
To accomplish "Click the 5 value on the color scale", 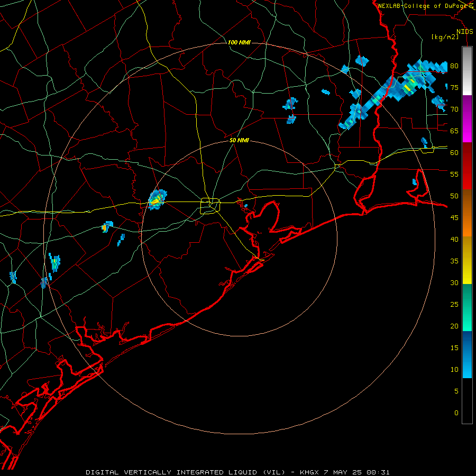I will click(x=456, y=391).
